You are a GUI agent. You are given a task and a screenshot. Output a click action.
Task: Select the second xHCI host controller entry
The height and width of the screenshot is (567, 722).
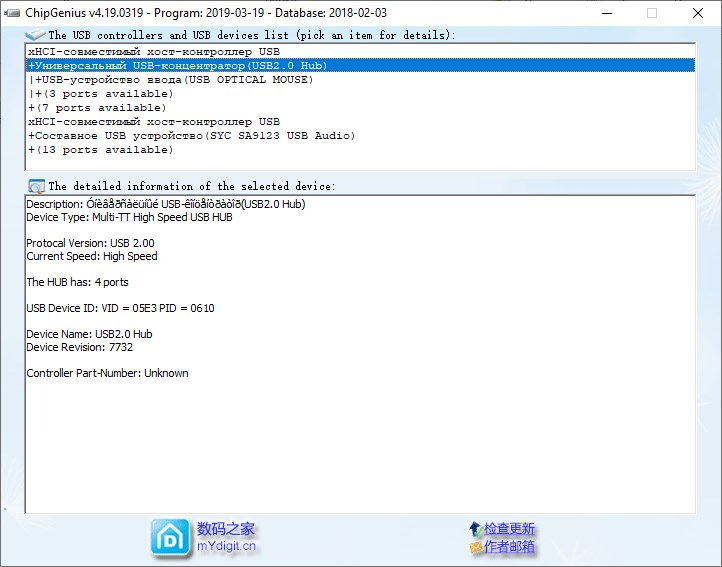click(x=154, y=121)
